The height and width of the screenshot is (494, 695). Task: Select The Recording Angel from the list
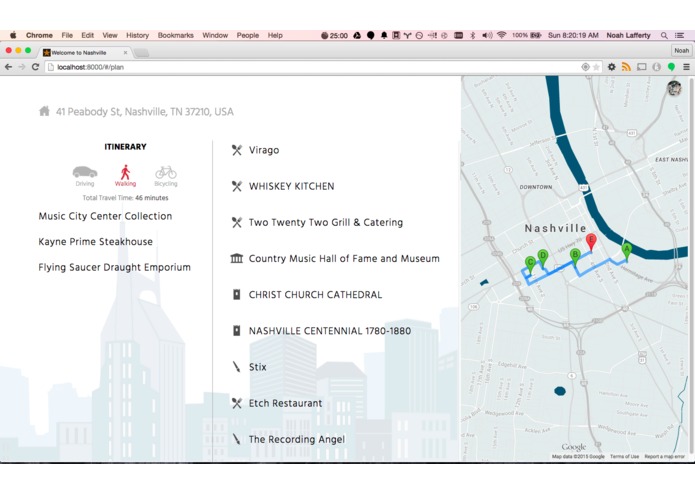coord(297,440)
